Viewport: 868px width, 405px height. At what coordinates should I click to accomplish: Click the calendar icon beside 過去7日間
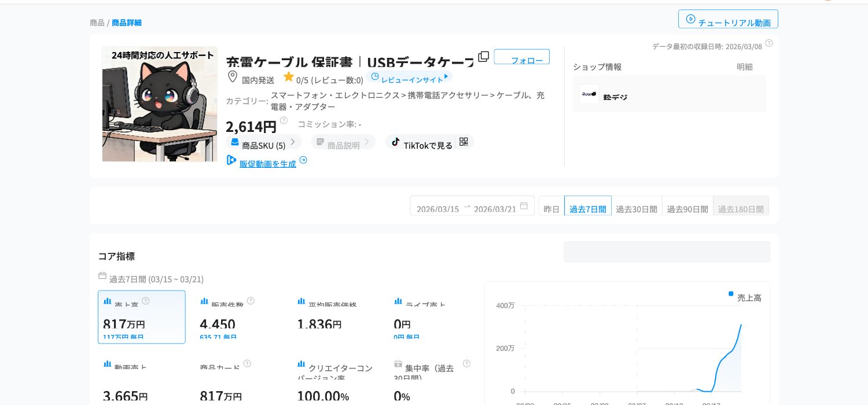102,276
